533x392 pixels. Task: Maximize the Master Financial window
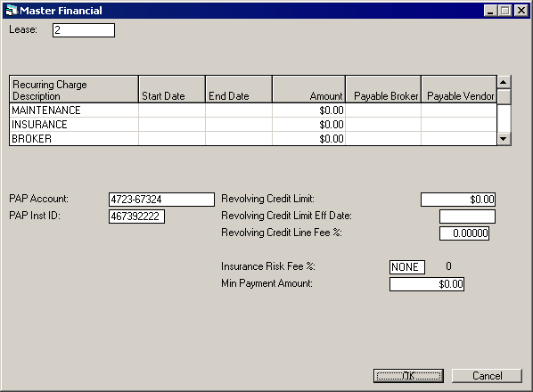(x=505, y=11)
